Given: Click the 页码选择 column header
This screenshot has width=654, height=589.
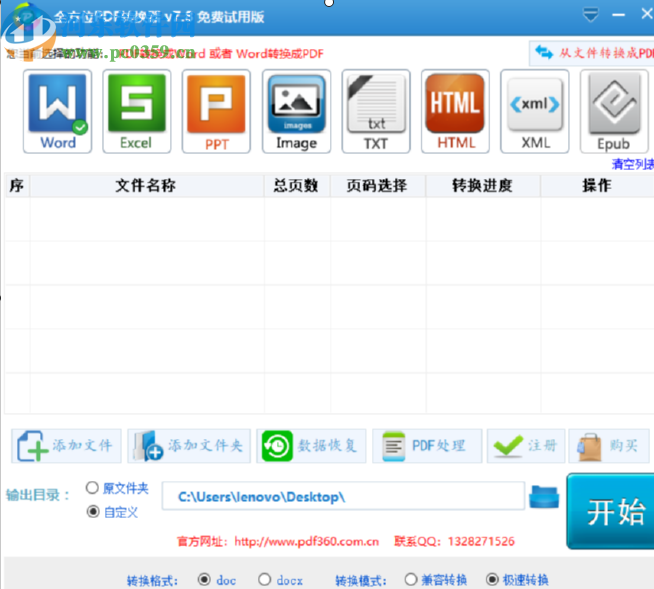Looking at the screenshot, I should 377,185.
